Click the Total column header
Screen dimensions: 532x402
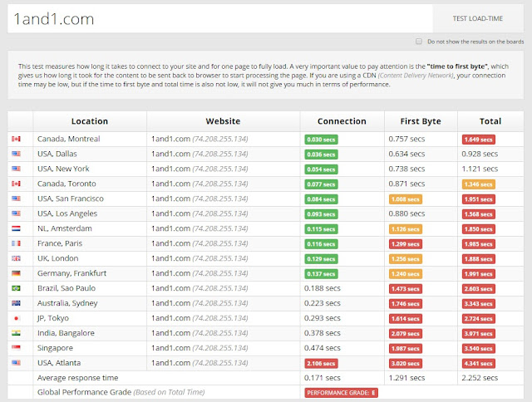490,121
